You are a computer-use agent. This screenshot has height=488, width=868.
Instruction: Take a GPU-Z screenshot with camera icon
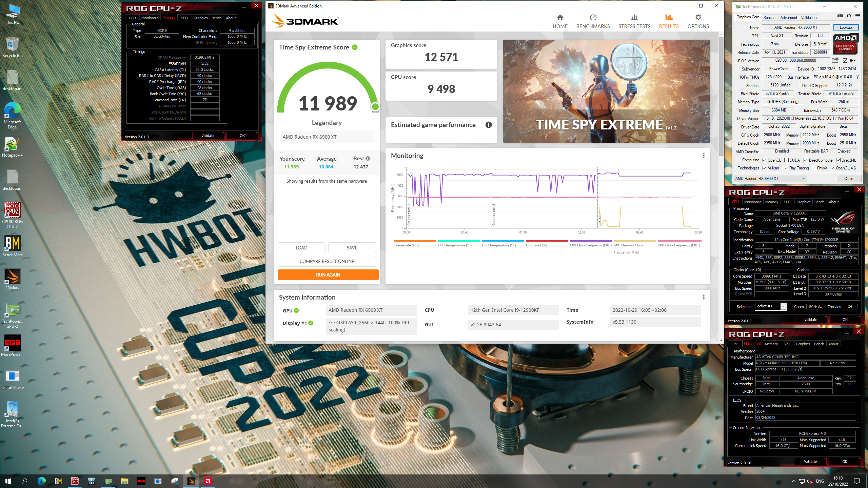[x=840, y=16]
